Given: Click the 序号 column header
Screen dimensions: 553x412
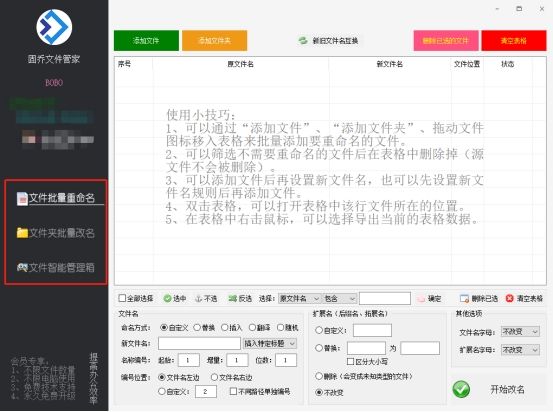Looking at the screenshot, I should coord(124,64).
